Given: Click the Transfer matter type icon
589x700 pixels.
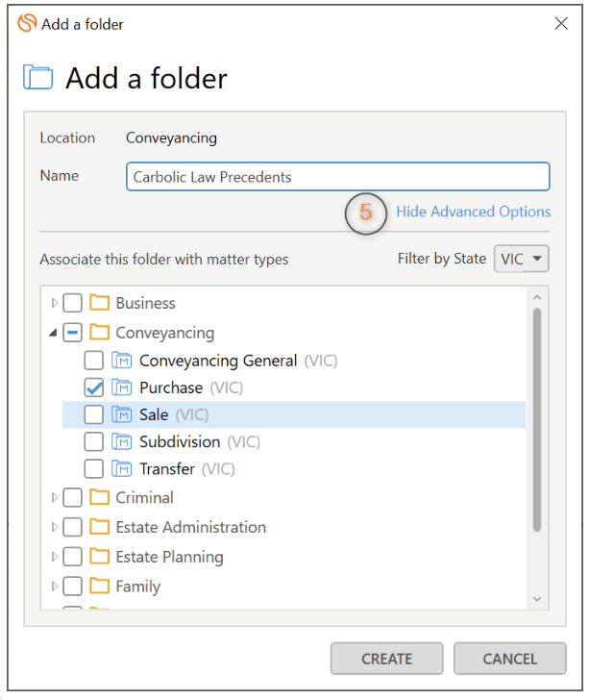Looking at the screenshot, I should 121,469.
